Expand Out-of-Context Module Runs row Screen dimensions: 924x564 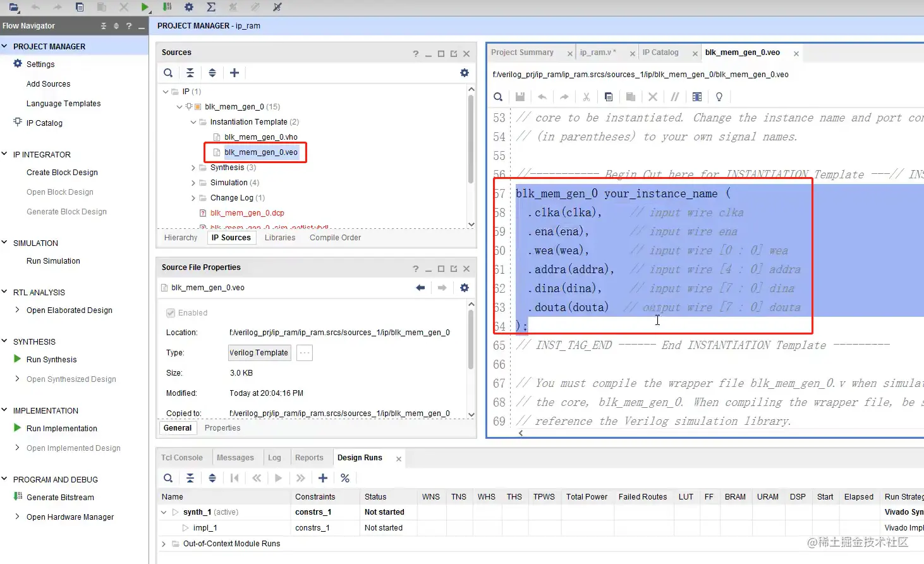(164, 544)
